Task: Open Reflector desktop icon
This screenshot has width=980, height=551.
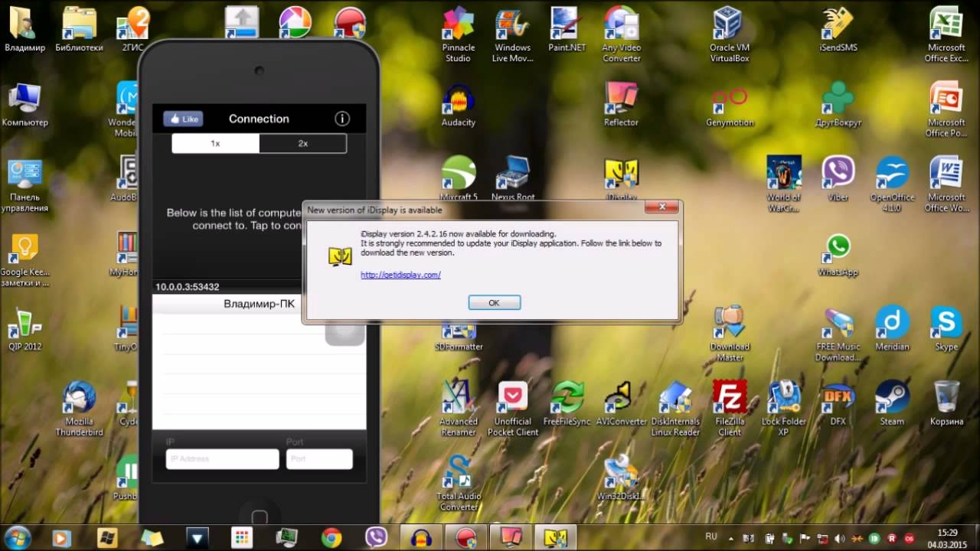Action: [621, 106]
